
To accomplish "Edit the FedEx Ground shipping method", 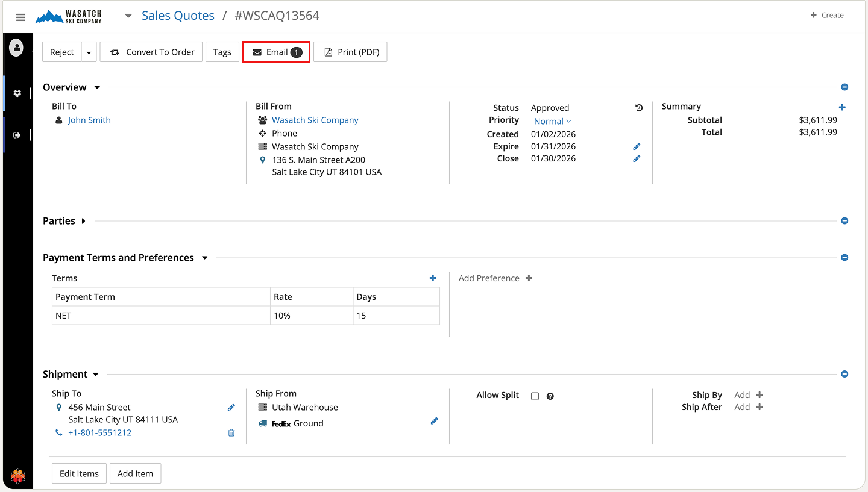I will click(434, 421).
